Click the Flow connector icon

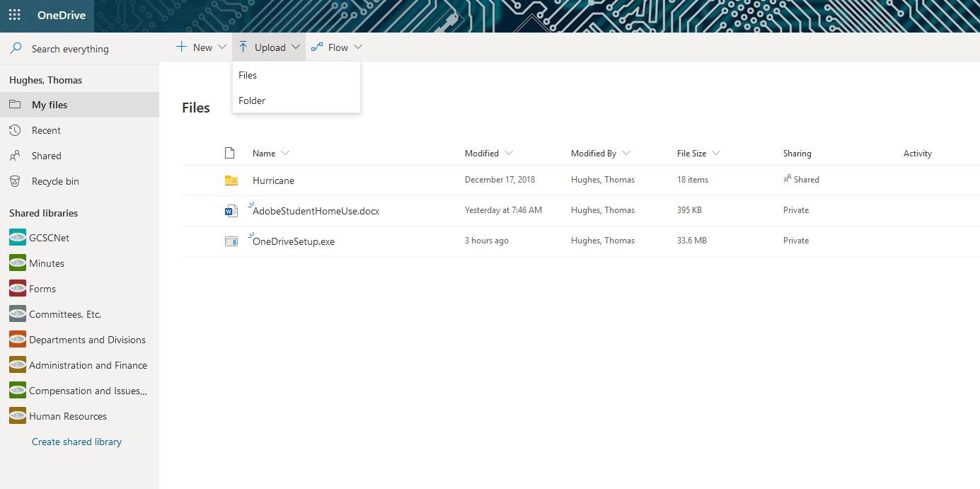pos(317,47)
